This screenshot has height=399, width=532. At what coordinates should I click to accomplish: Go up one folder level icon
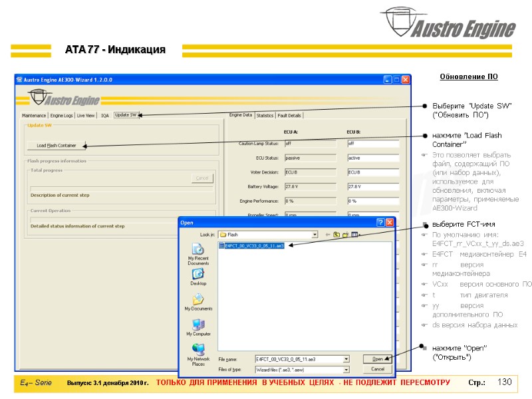tap(336, 235)
